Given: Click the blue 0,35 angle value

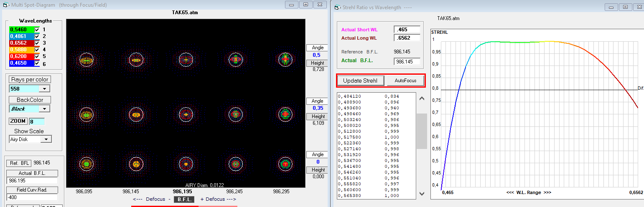Looking at the screenshot, I should [x=318, y=109].
